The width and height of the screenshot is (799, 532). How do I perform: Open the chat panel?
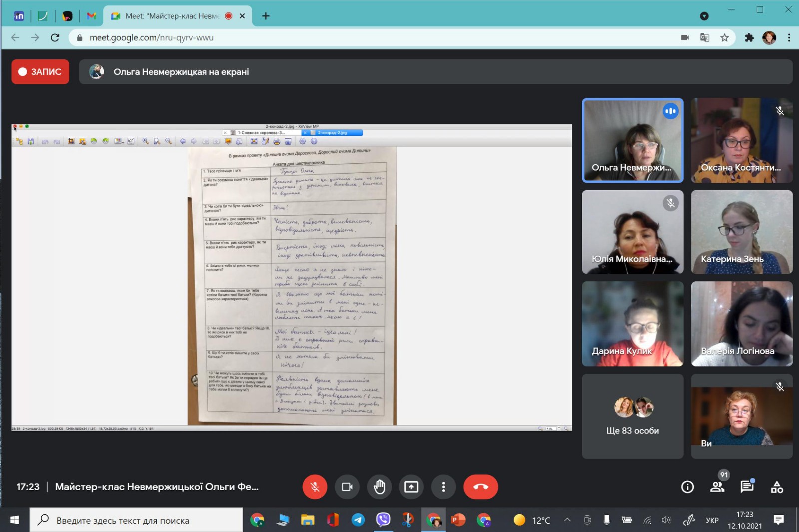(x=747, y=487)
